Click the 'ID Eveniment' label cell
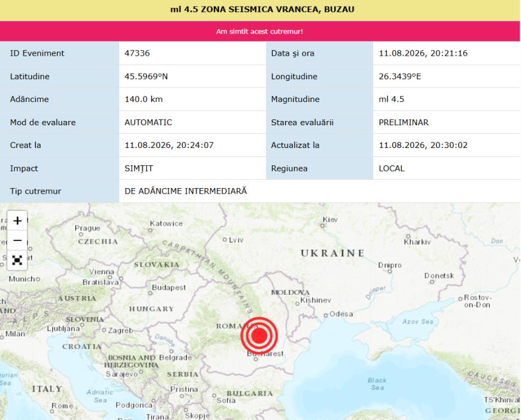 click(x=59, y=53)
